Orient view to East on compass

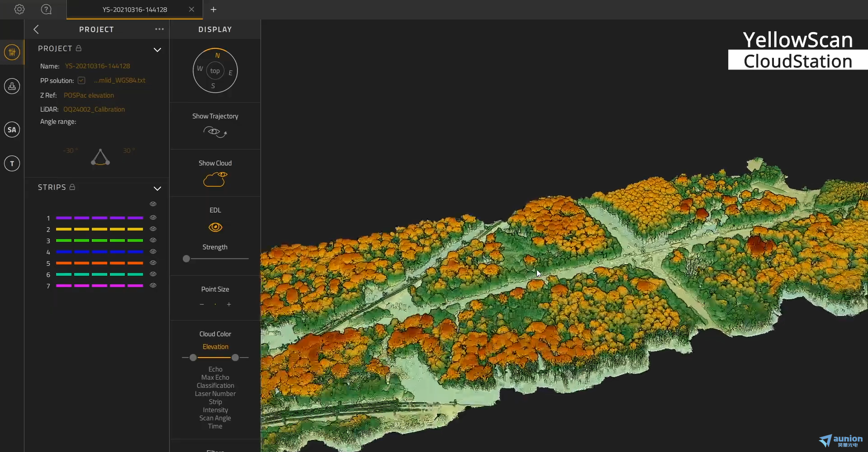(230, 73)
